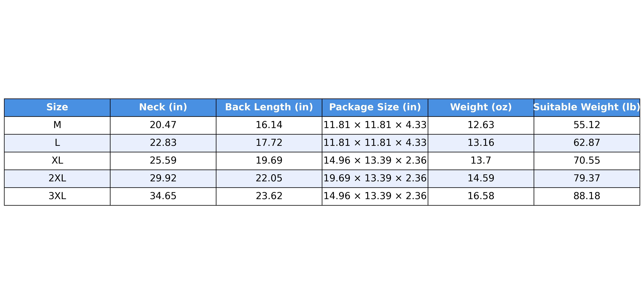Select the 2XL size cell
The height and width of the screenshot is (304, 644).
pyautogui.click(x=57, y=178)
